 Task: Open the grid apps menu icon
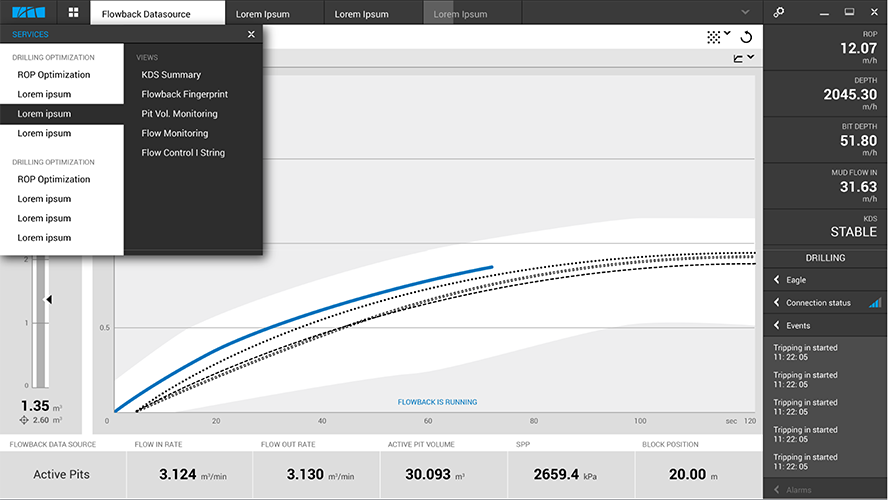click(74, 13)
